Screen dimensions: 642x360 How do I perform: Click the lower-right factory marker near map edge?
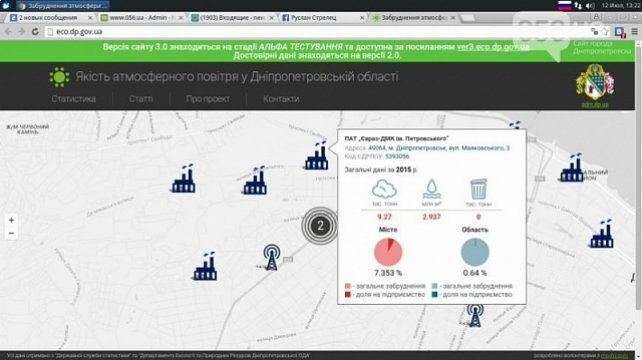tap(601, 234)
